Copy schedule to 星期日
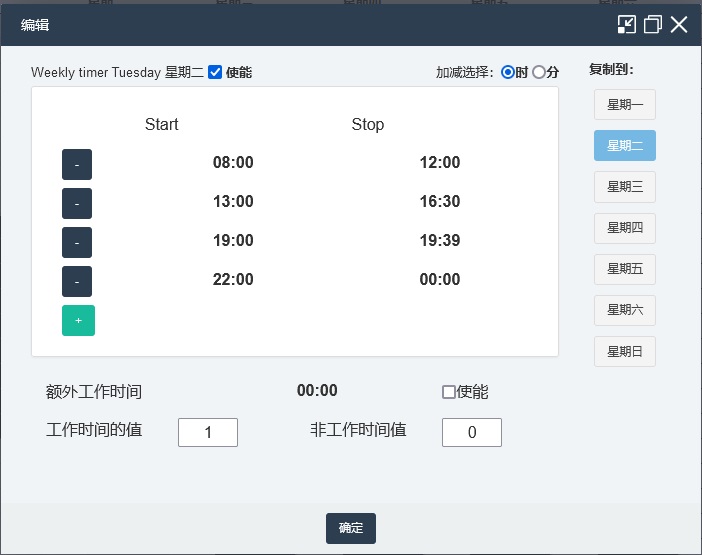 coord(625,351)
